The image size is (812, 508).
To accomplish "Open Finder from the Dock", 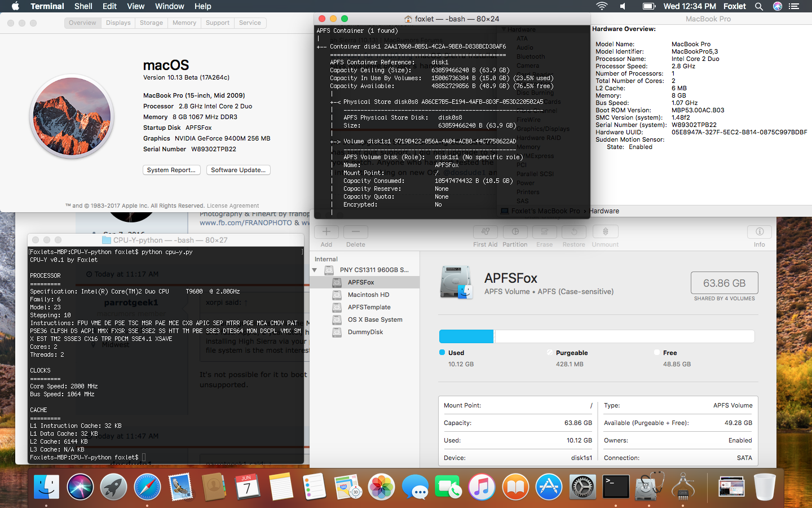I will click(46, 487).
